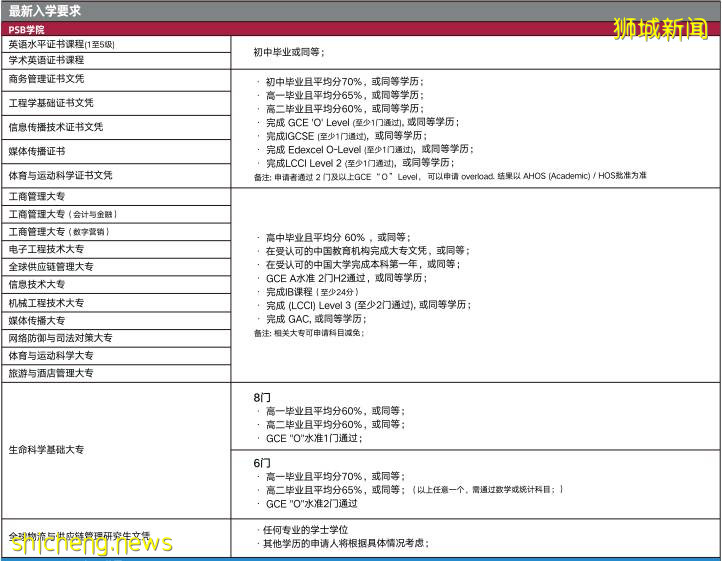Click the 6门 subheading
Image resolution: width=722 pixels, height=561 pixels.
tap(262, 463)
